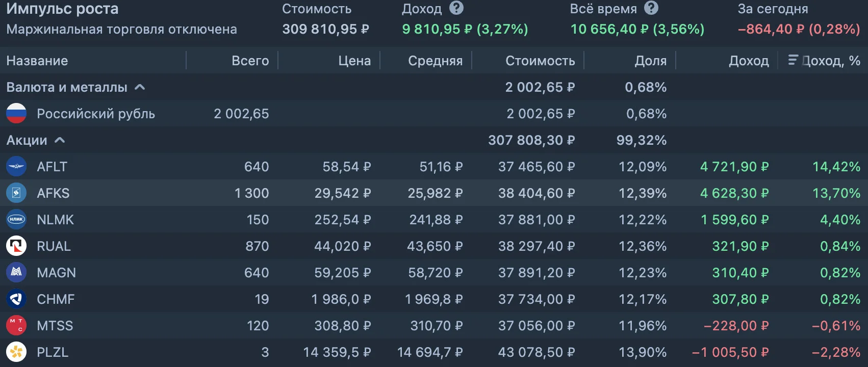Viewport: 868px width, 367px height.
Task: Sort by the Всего column header
Action: (250, 61)
